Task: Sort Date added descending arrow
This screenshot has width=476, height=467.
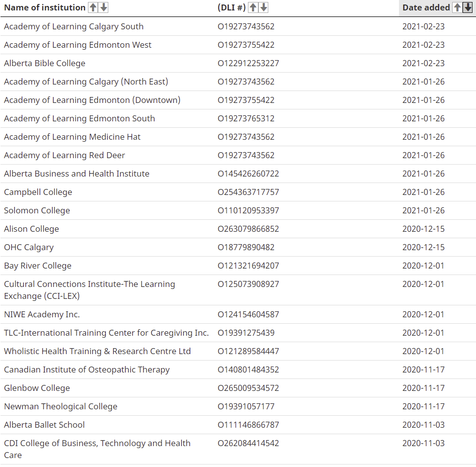Action: point(468,7)
